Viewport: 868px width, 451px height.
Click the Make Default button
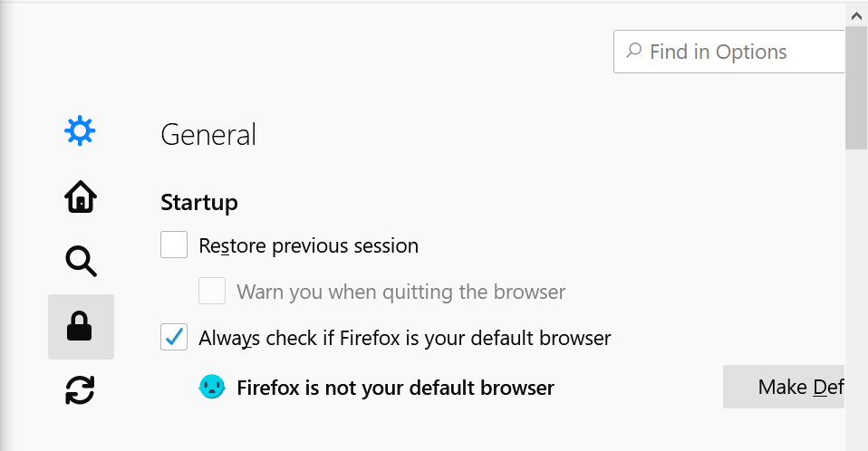click(x=784, y=387)
